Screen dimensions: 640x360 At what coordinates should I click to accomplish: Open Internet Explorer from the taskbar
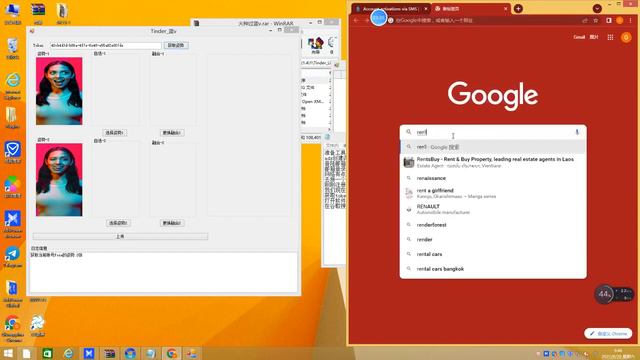click(x=68, y=353)
